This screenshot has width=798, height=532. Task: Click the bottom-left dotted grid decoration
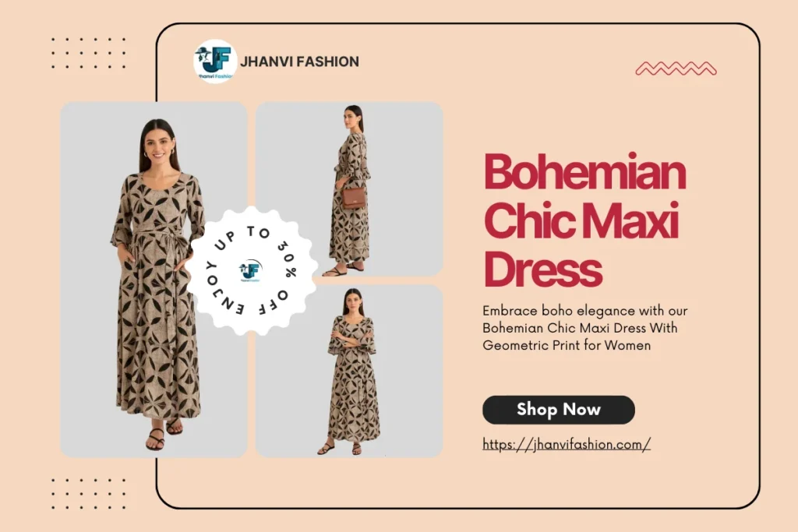pyautogui.click(x=88, y=493)
